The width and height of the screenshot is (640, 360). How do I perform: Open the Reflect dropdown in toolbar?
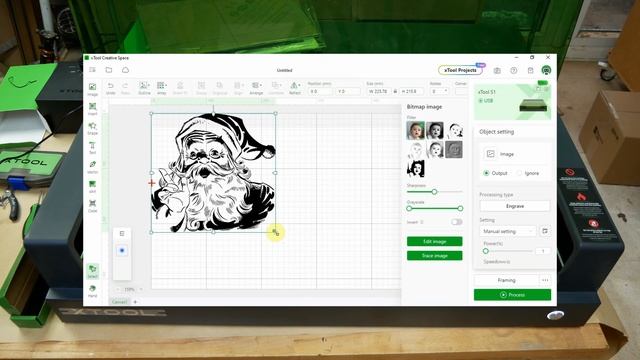295,88
